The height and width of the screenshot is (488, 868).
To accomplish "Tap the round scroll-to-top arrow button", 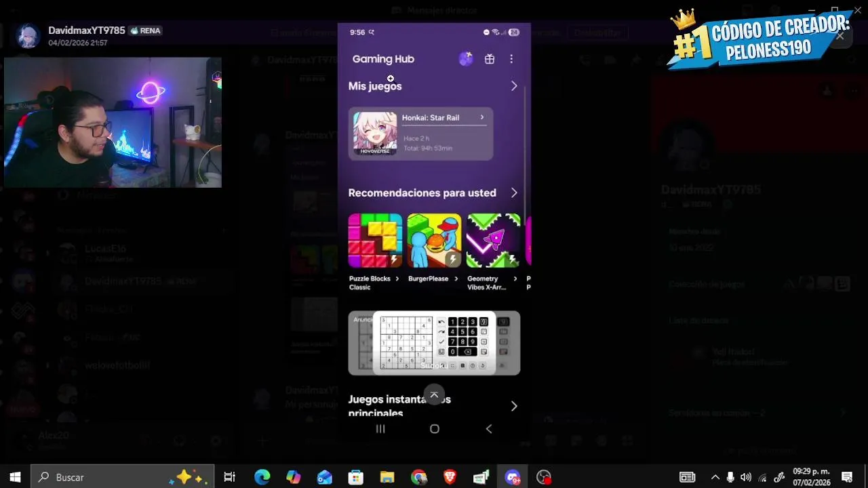I will coord(434,395).
